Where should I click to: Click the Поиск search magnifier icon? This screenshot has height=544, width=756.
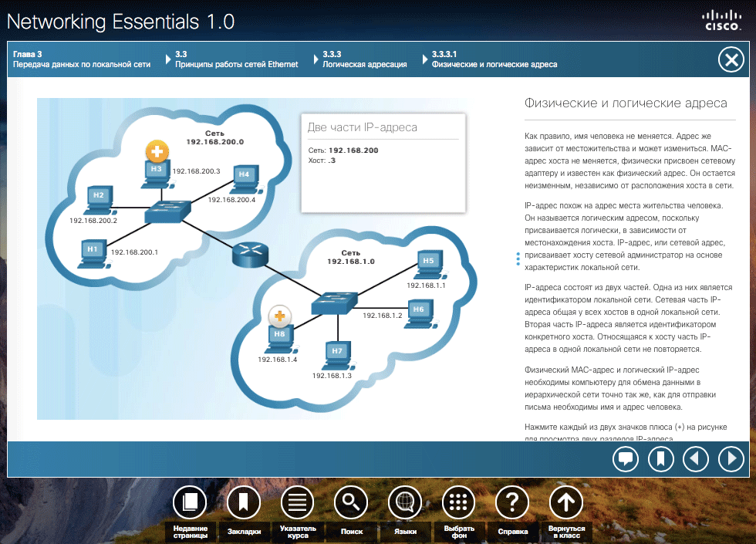point(351,502)
